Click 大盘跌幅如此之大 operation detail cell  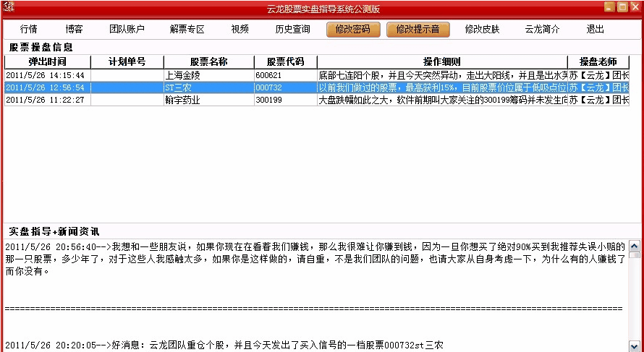pos(442,100)
